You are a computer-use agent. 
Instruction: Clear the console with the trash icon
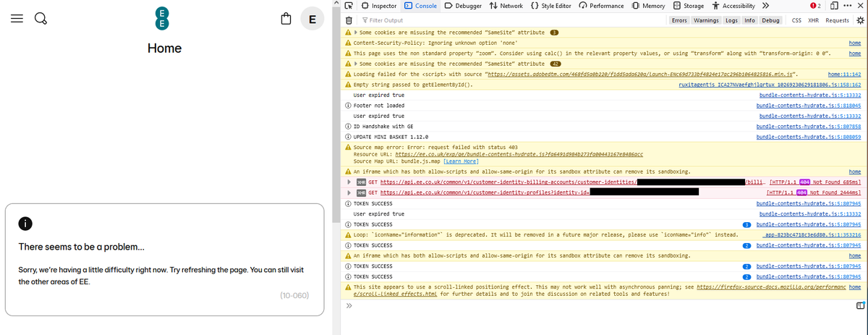[349, 20]
